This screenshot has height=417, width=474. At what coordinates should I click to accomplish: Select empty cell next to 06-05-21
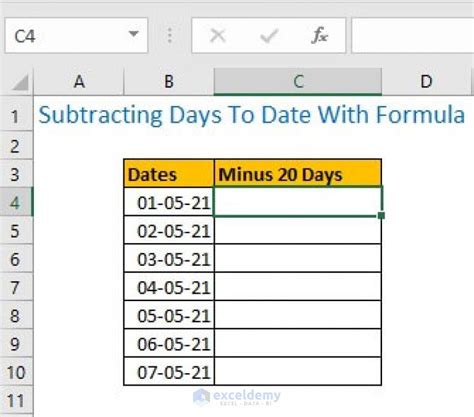298,343
